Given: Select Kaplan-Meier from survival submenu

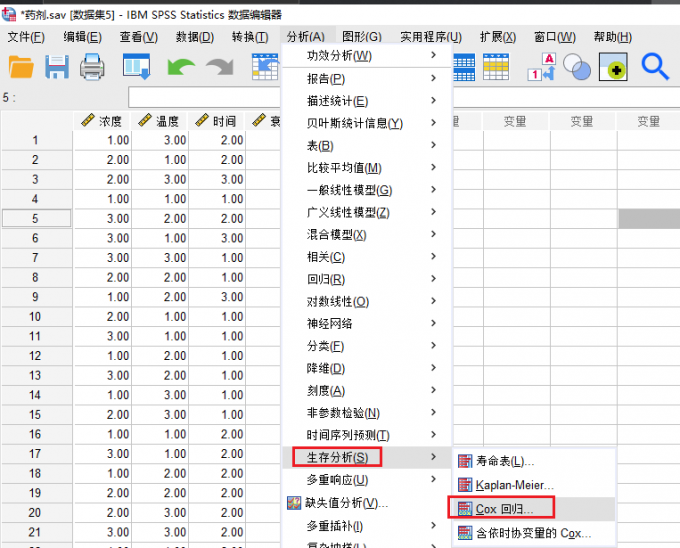Looking at the screenshot, I should [514, 485].
